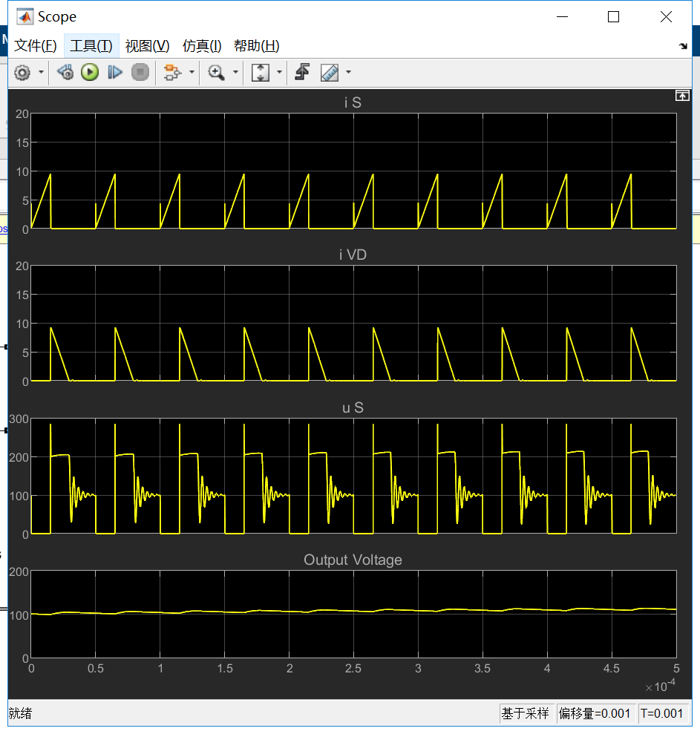The width and height of the screenshot is (700, 734).
Task: Open the 文件(F) menu
Action: [x=36, y=46]
